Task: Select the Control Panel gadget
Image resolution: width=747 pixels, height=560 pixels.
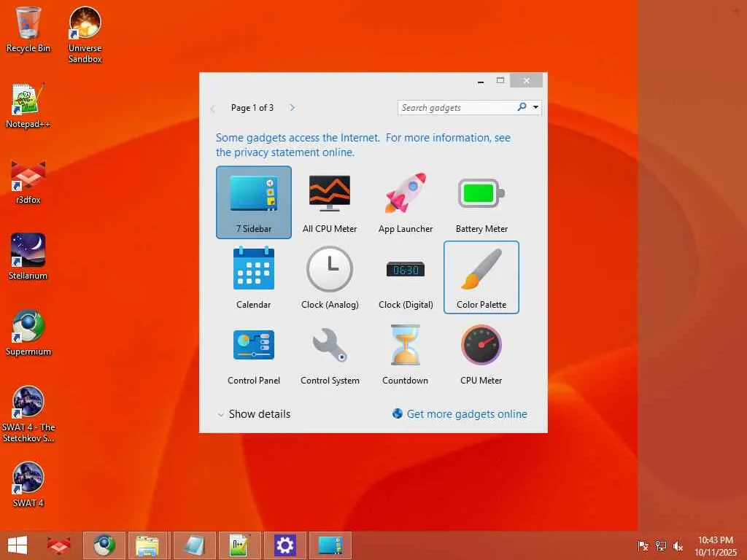Action: [x=253, y=354]
